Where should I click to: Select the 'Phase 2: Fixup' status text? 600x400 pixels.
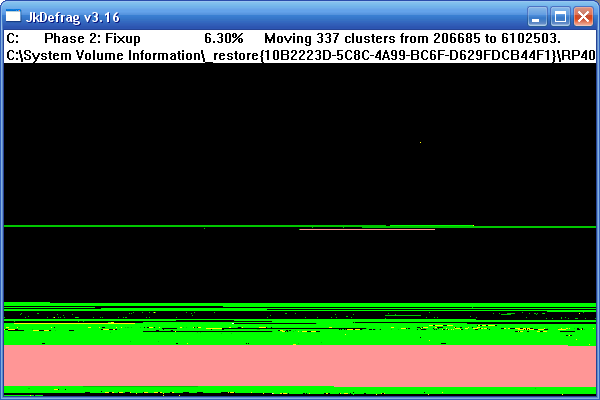click(92, 38)
